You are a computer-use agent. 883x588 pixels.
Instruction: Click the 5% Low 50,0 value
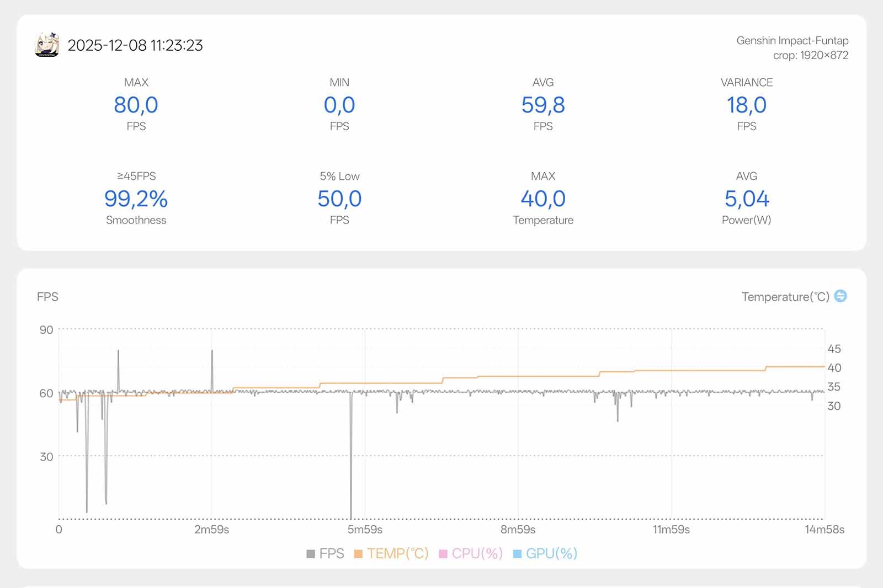click(339, 199)
